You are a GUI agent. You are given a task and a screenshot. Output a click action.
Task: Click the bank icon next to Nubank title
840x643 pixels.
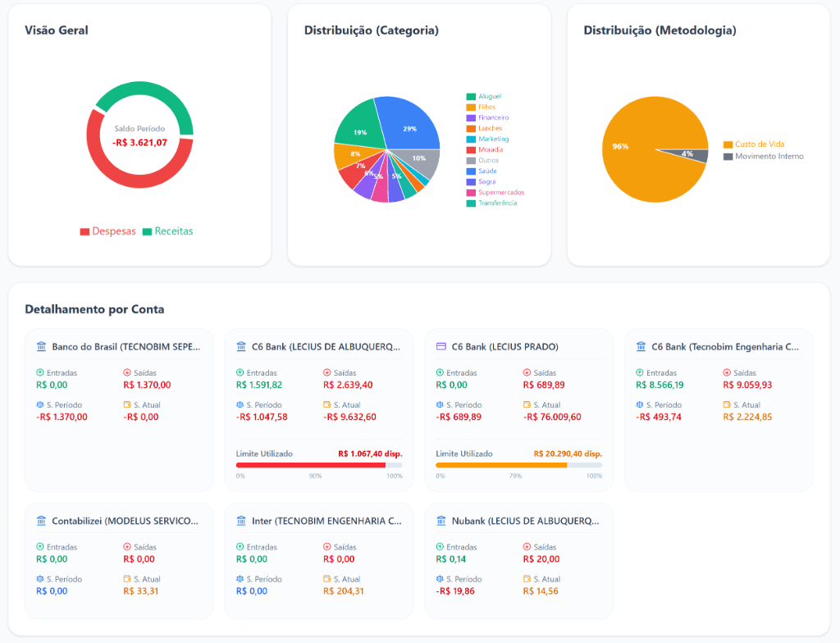click(x=441, y=521)
